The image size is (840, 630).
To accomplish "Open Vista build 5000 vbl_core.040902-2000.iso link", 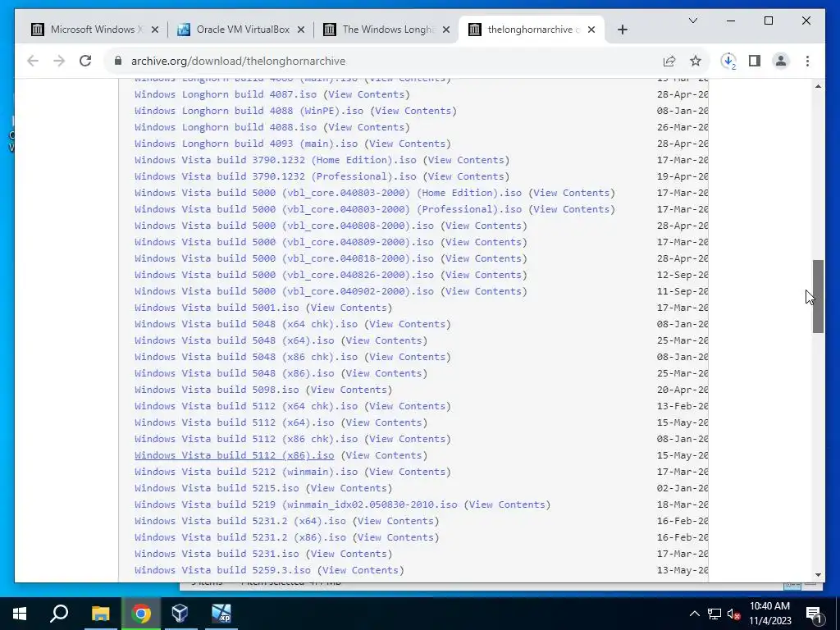I will coord(284,291).
